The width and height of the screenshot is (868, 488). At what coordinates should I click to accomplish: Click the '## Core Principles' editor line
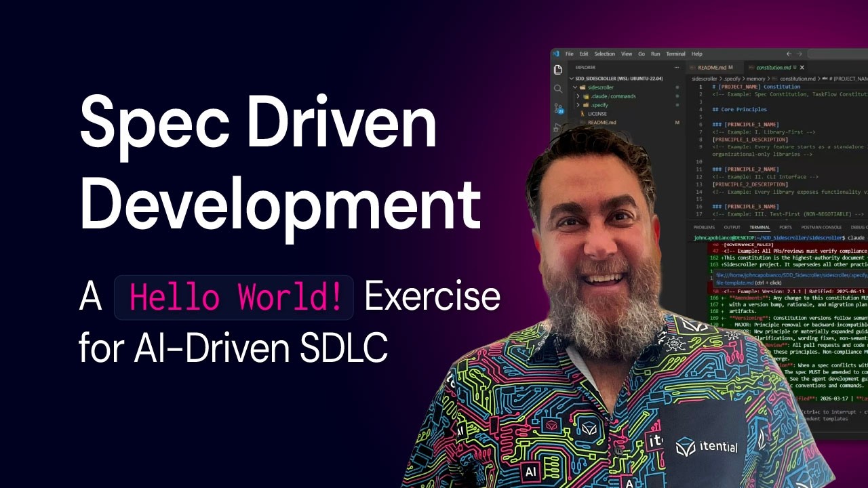pyautogui.click(x=739, y=109)
